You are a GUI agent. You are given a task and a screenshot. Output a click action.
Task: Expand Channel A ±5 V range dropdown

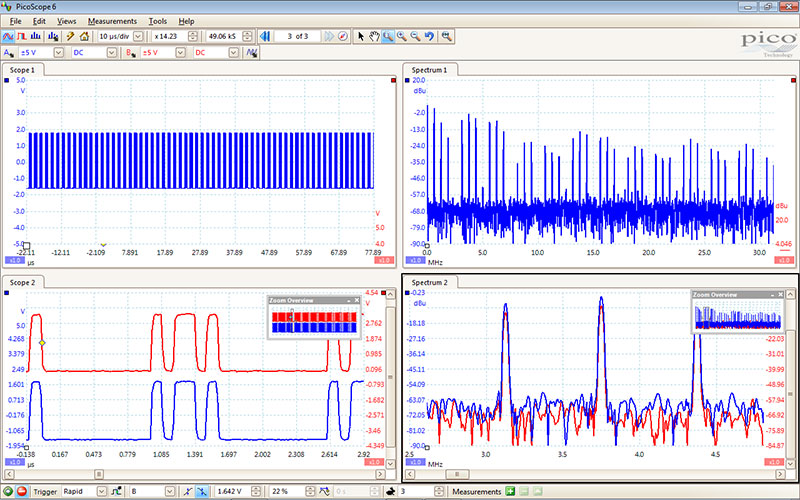[x=57, y=52]
